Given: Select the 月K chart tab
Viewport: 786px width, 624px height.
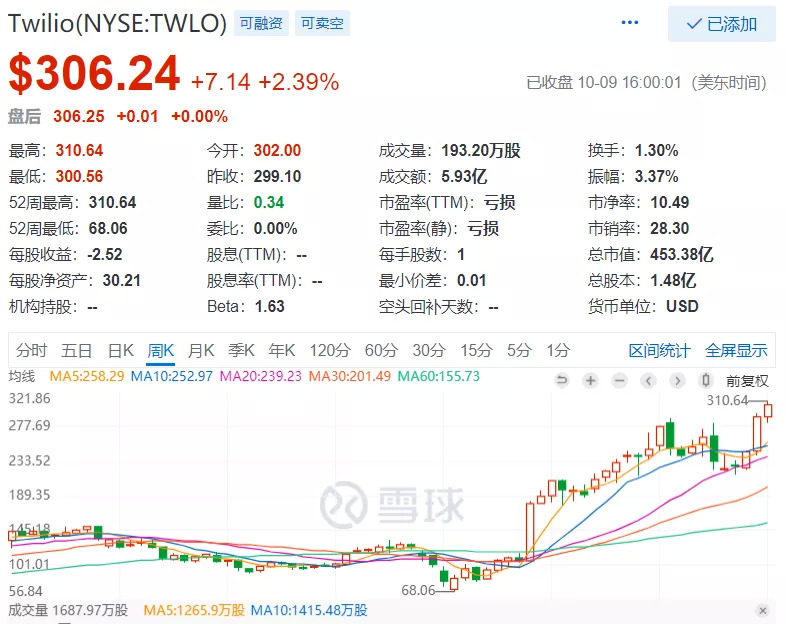Looking at the screenshot, I should pos(201,350).
